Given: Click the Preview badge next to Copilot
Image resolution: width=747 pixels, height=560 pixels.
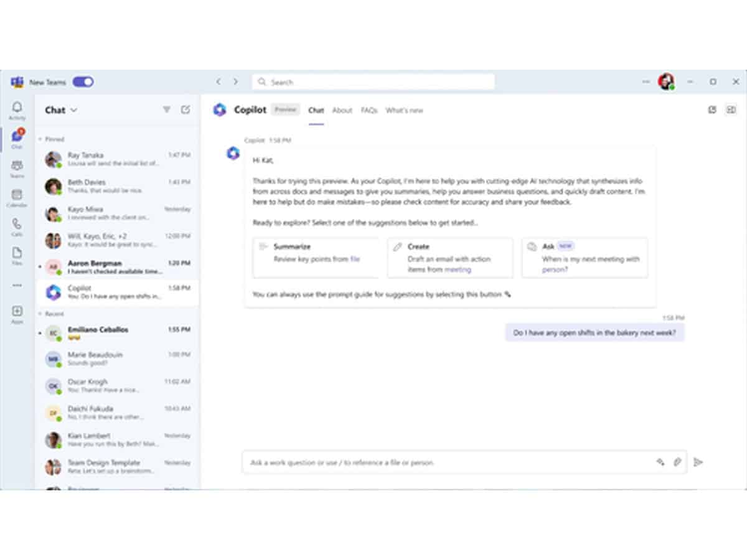Looking at the screenshot, I should coord(286,110).
